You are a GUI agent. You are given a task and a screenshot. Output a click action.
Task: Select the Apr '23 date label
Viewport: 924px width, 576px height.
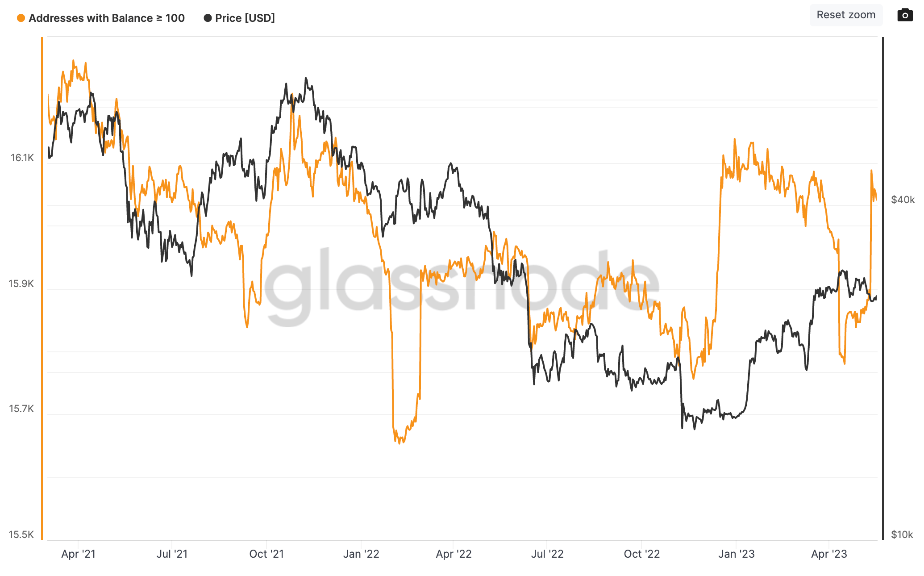(829, 554)
